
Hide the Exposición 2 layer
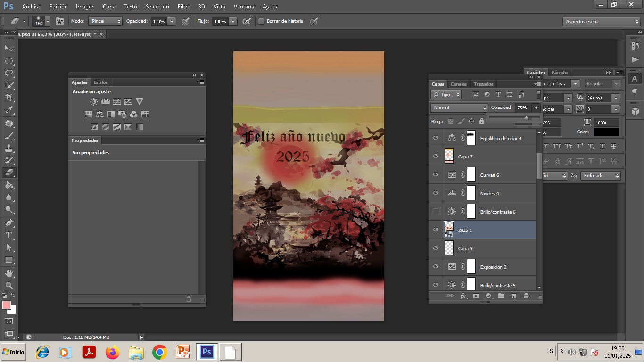tap(436, 267)
